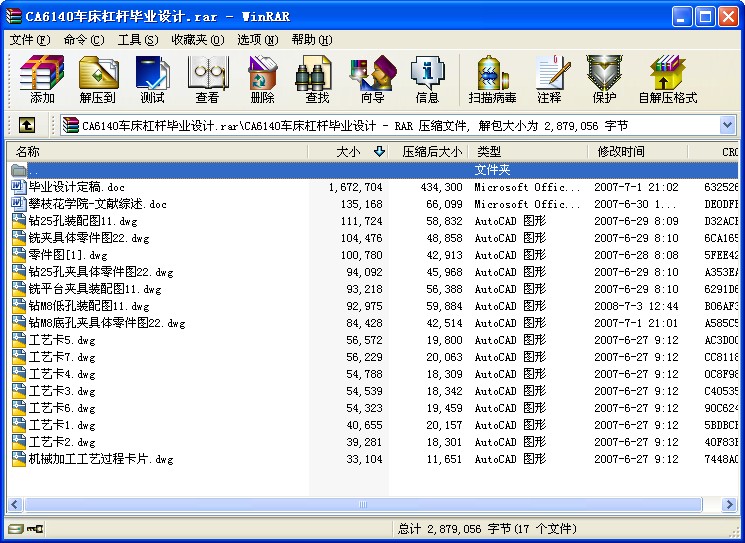The height and width of the screenshot is (543, 745).
Task: Click the Word icon of 毕业设计定稿.doc
Action: (x=18, y=186)
